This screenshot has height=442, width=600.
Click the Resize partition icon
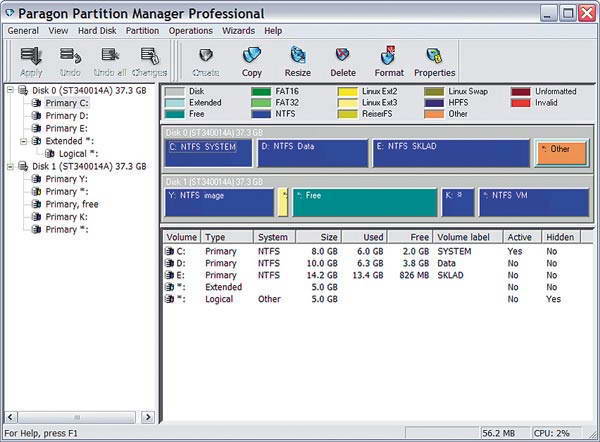(297, 55)
